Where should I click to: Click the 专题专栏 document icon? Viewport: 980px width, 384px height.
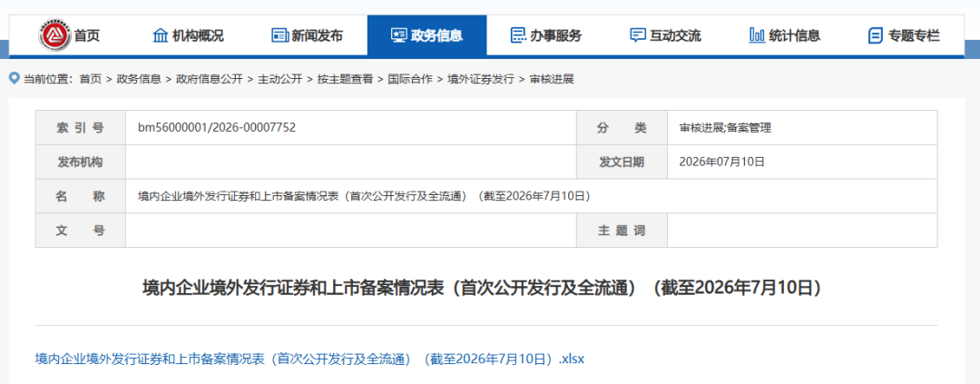tap(876, 35)
